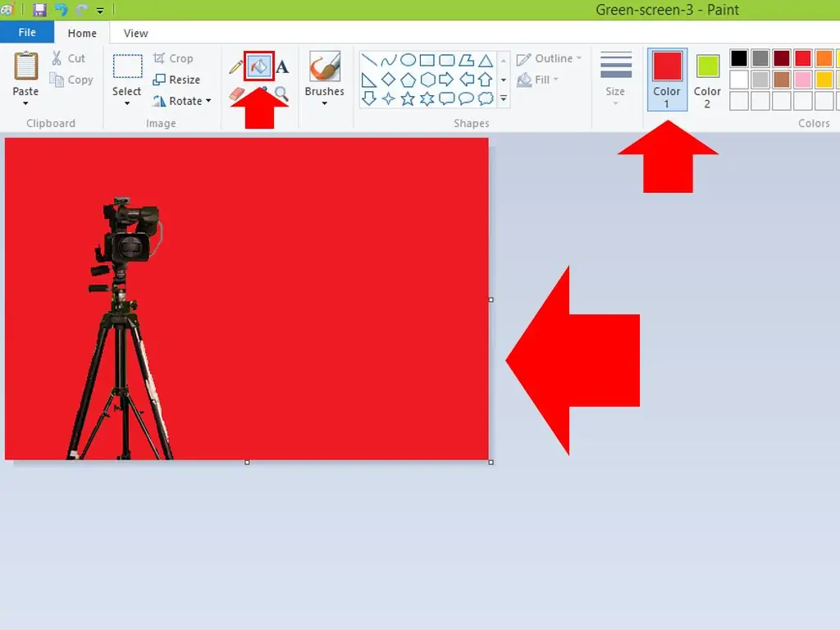Select the Eraser tool
The image size is (840, 630).
click(x=237, y=94)
